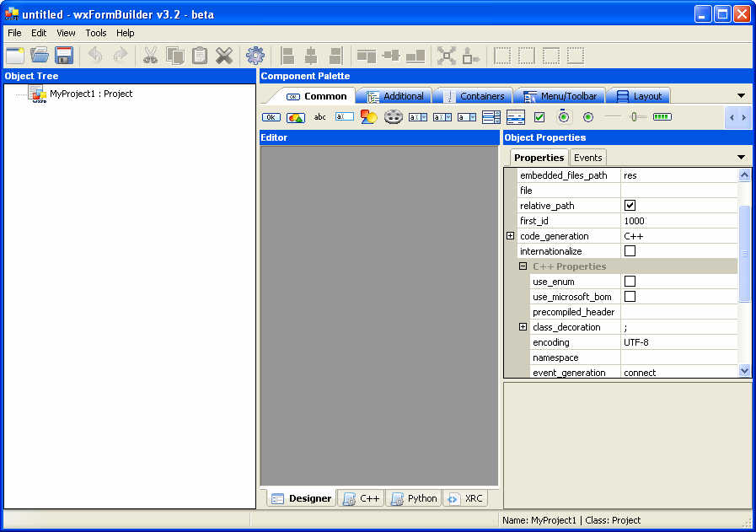Screen dimensions: 756x532
Task: Pick the wxStaticText abc component
Action: pyautogui.click(x=320, y=117)
